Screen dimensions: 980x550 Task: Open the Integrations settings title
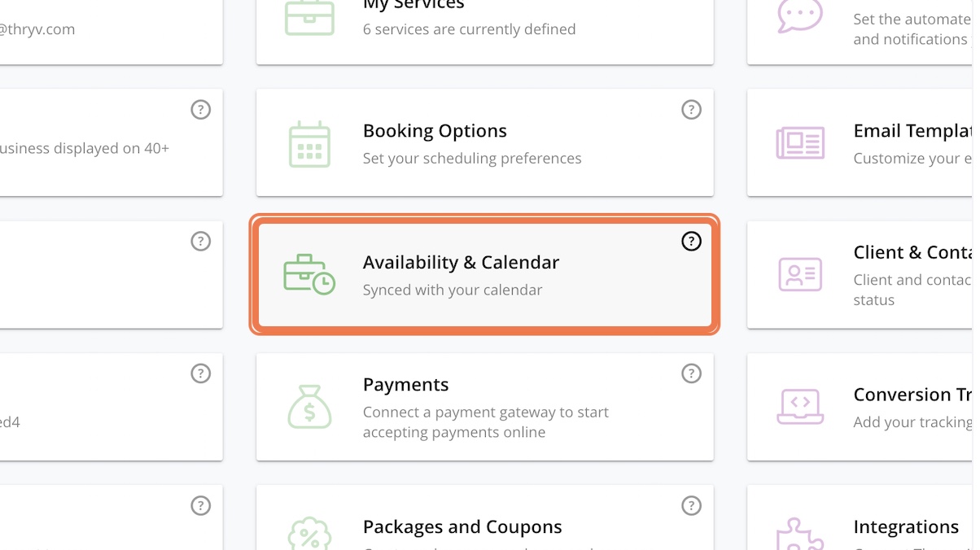point(906,527)
